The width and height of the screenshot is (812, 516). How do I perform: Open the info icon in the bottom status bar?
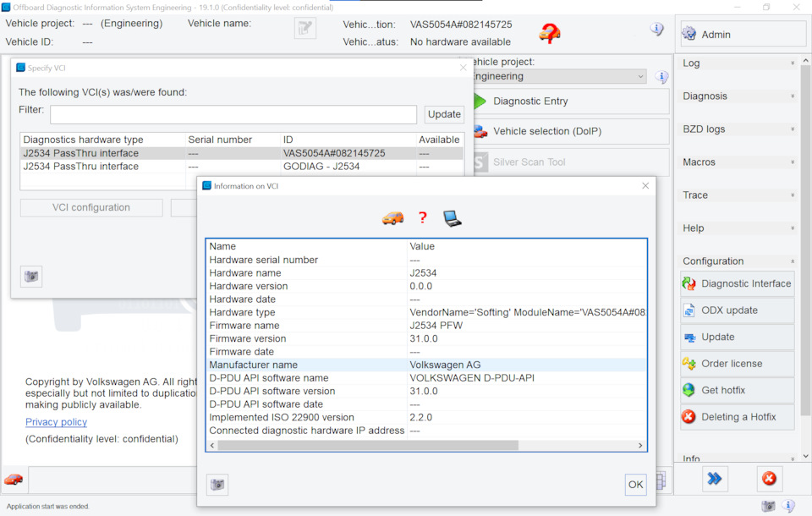click(x=788, y=506)
